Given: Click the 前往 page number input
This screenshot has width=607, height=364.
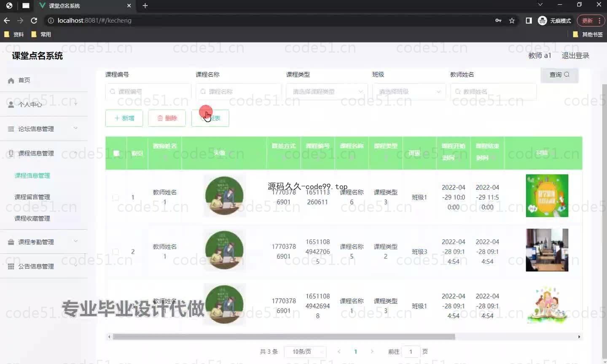Looking at the screenshot, I should (411, 352).
